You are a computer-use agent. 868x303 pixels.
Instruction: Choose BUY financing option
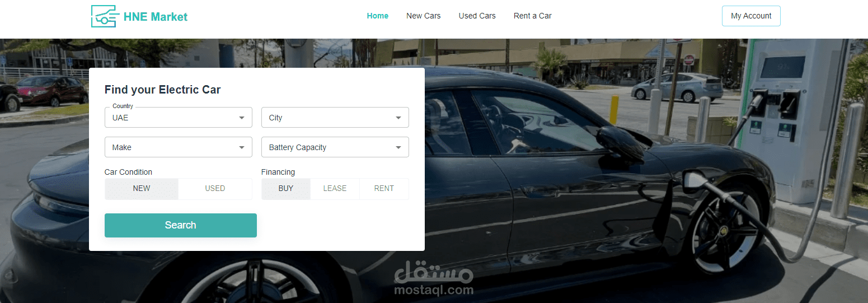286,189
